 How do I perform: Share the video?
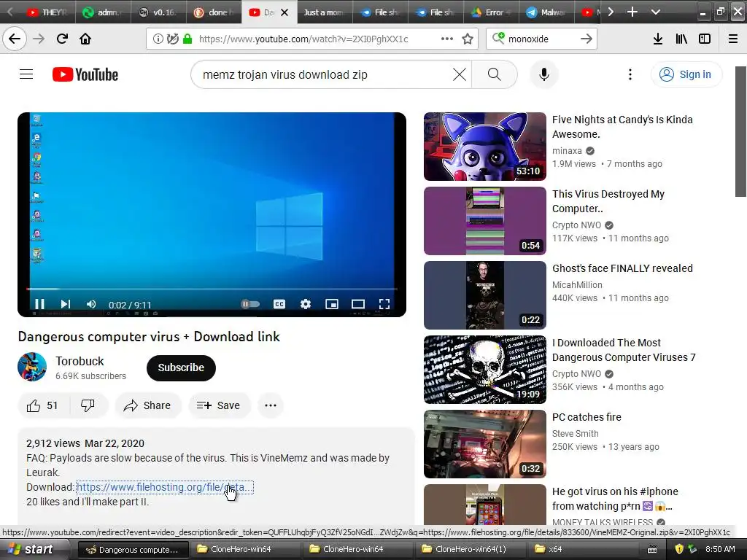(147, 405)
